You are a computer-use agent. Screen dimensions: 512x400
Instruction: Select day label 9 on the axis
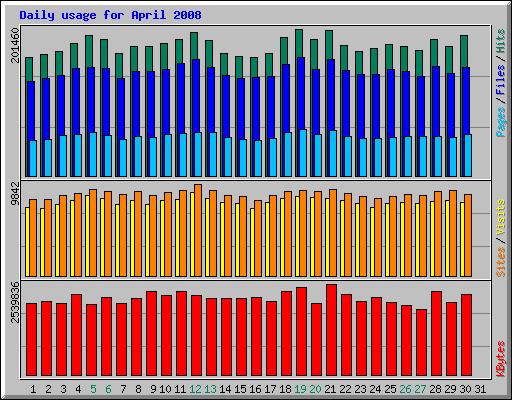[x=153, y=389]
